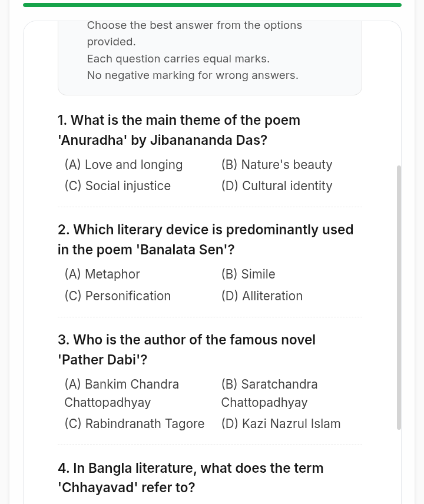Pick (C) Personification option
Screen dimensions: 424x504
tap(118, 296)
